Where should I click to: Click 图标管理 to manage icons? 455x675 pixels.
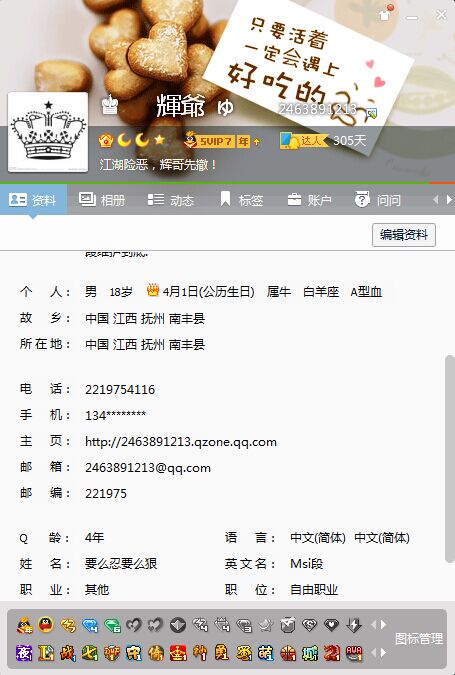tap(419, 638)
